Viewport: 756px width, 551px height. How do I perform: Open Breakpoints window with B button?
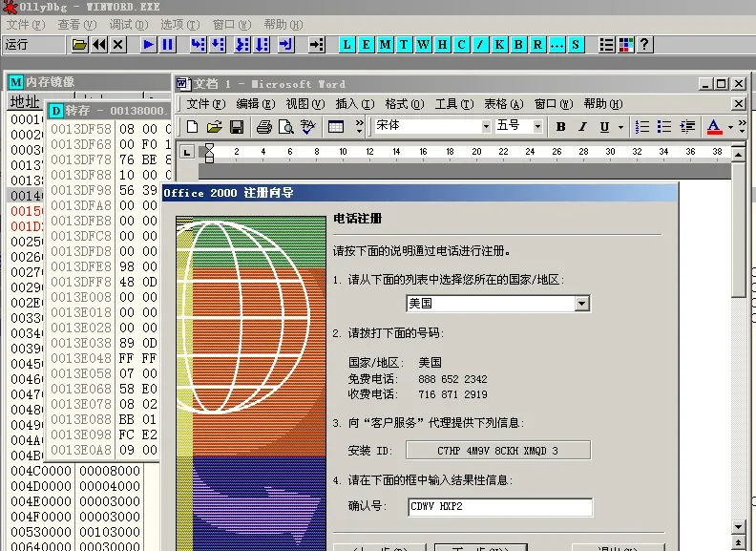(x=518, y=45)
